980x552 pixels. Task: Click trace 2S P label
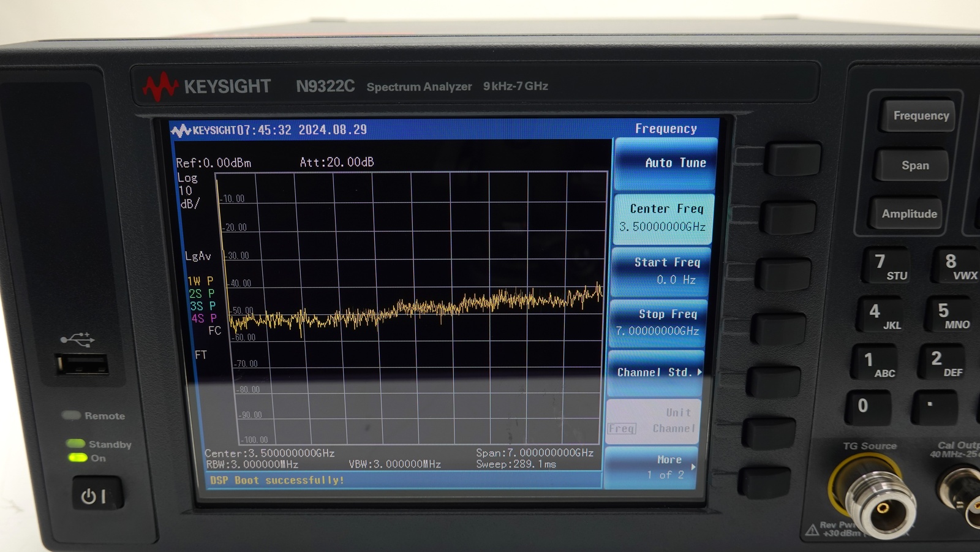point(202,293)
